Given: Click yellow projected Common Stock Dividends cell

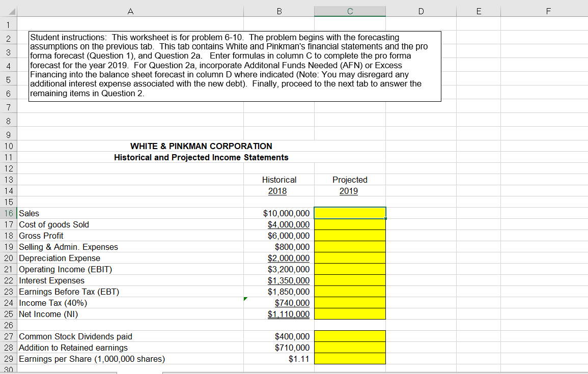Looking at the screenshot, I should (350, 336).
